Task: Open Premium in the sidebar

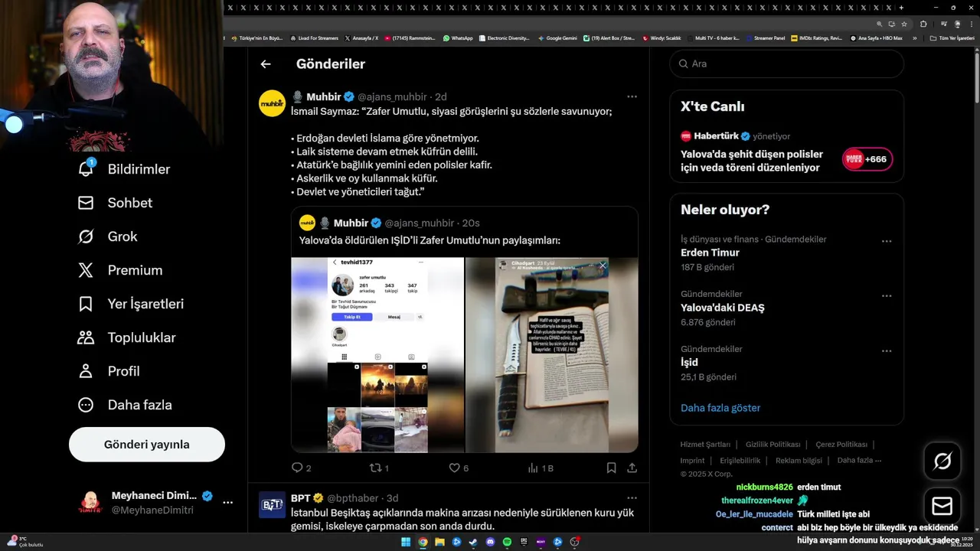Action: pos(120,270)
